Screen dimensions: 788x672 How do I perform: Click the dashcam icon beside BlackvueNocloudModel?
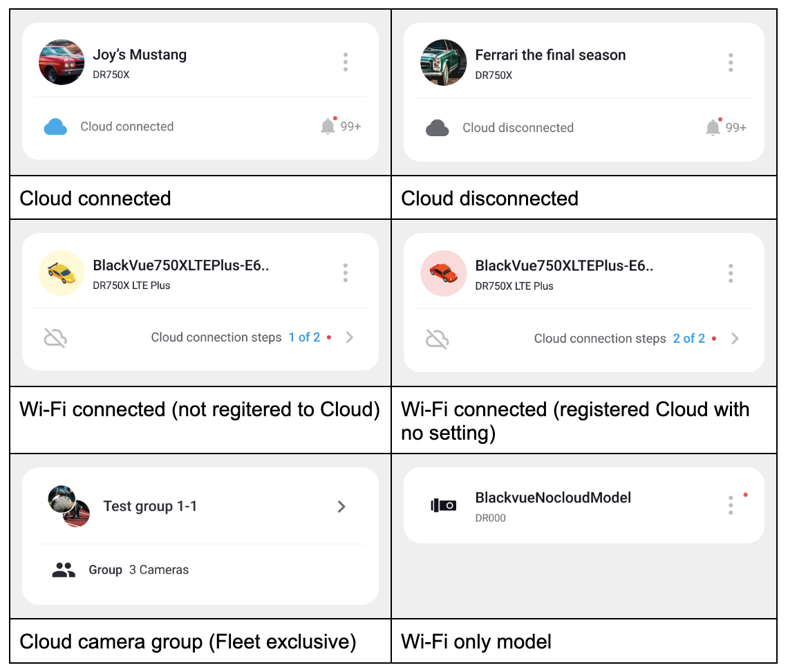(x=443, y=506)
